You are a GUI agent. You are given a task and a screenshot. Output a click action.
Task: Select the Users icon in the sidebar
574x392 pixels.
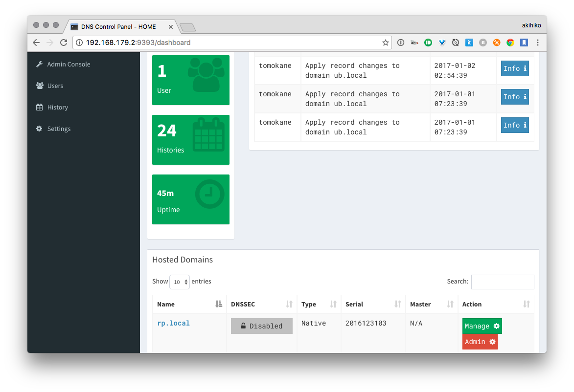pyautogui.click(x=40, y=86)
